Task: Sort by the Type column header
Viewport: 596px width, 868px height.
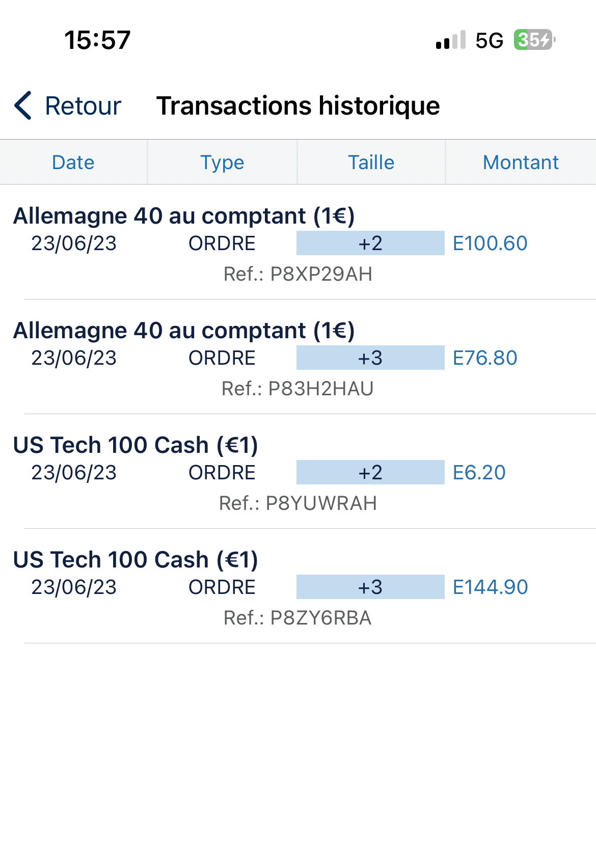Action: tap(222, 162)
